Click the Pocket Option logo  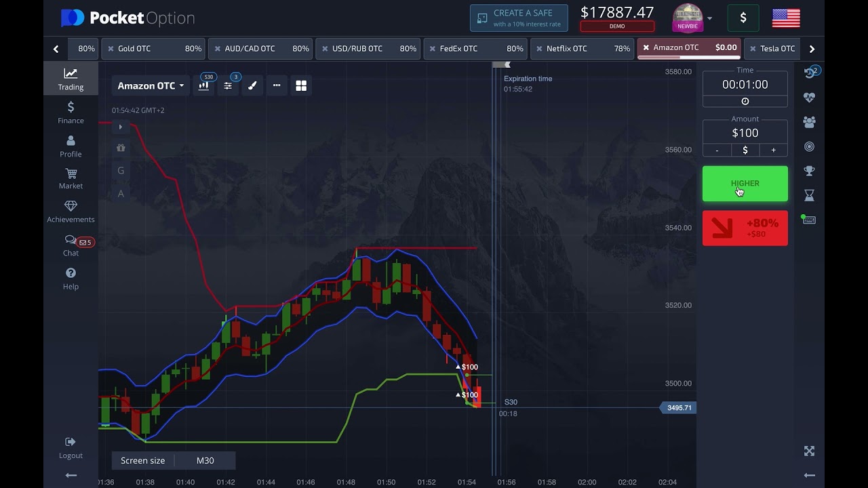pos(127,18)
